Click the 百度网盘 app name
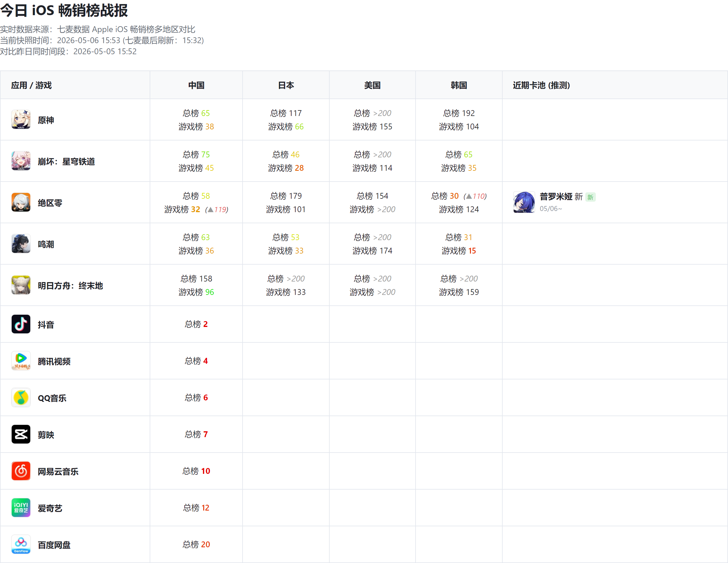This screenshot has width=728, height=563. [54, 545]
